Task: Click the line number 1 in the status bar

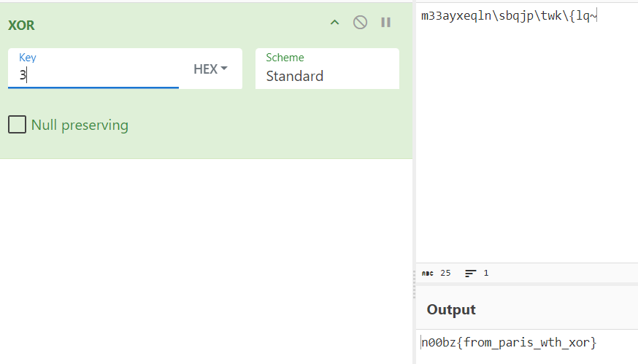Action: click(x=486, y=274)
